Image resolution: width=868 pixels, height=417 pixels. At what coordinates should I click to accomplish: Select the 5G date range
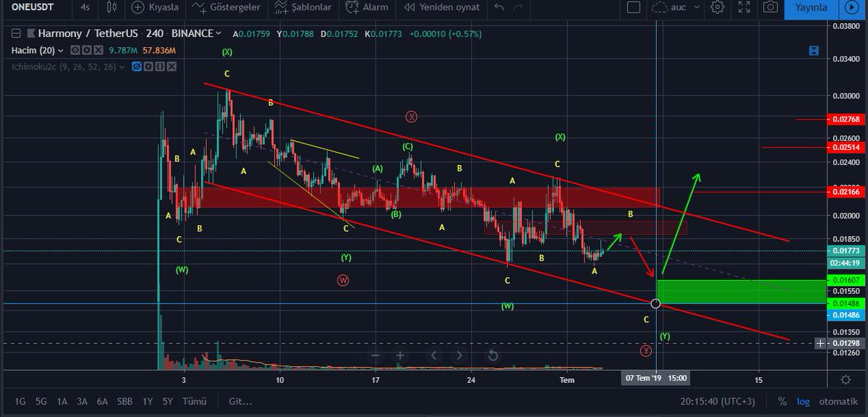click(x=41, y=400)
